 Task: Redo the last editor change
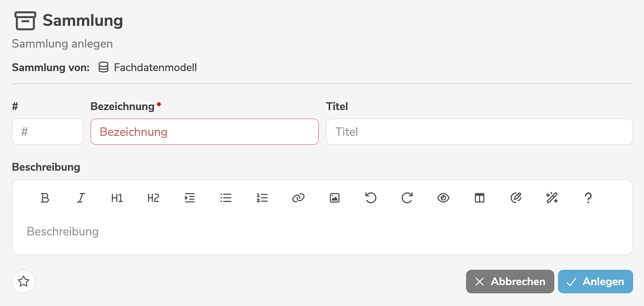coord(407,198)
